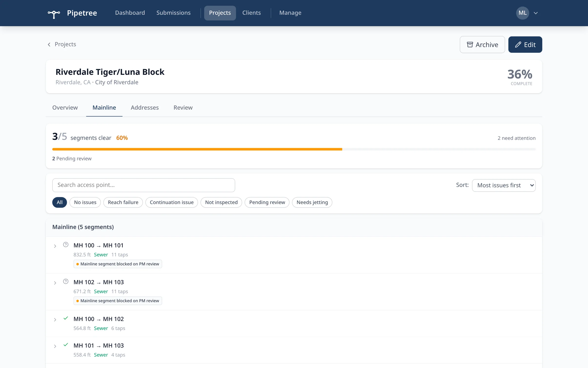This screenshot has width=588, height=368.
Task: Click the City of Riverdale client name
Action: (117, 82)
